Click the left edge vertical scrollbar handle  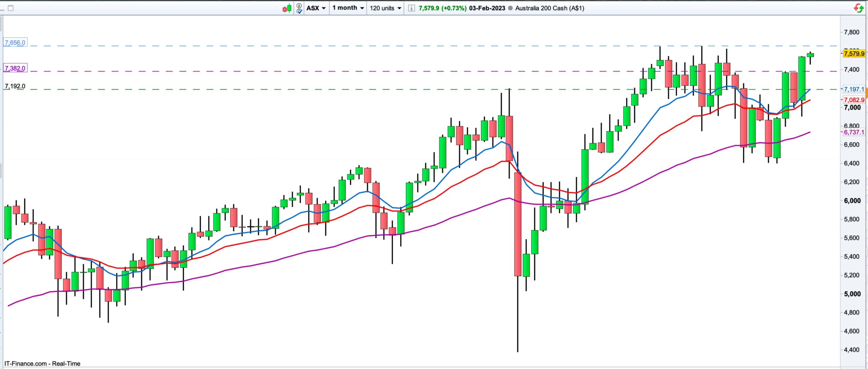pos(1,171)
